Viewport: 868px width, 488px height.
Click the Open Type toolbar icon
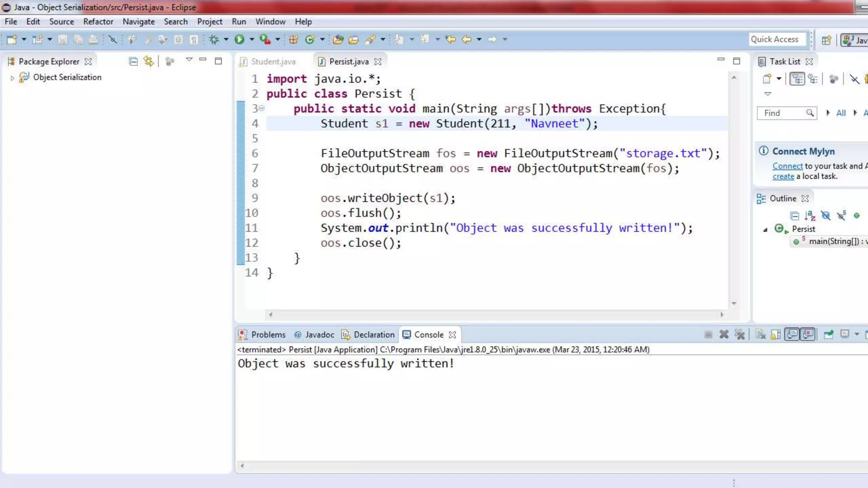[338, 39]
